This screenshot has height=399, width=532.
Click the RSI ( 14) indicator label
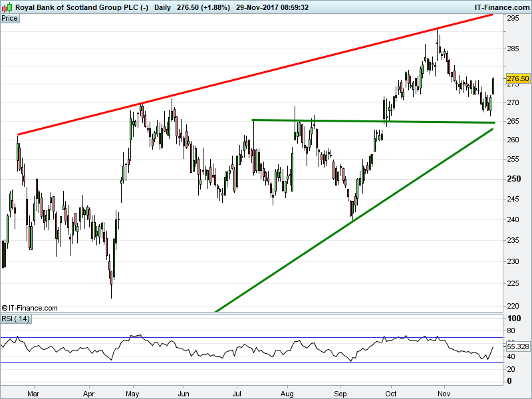tap(16, 319)
